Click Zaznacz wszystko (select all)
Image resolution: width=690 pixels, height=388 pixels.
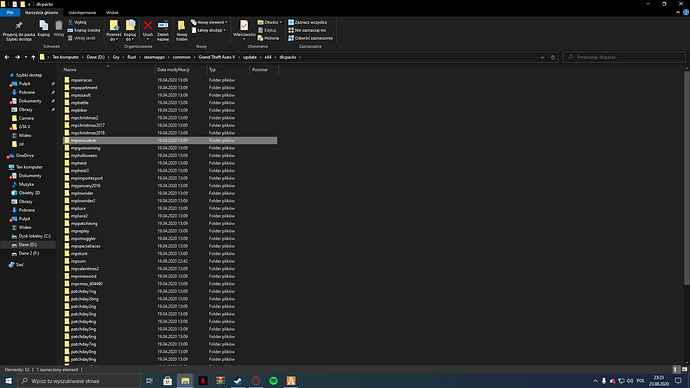tap(308, 22)
